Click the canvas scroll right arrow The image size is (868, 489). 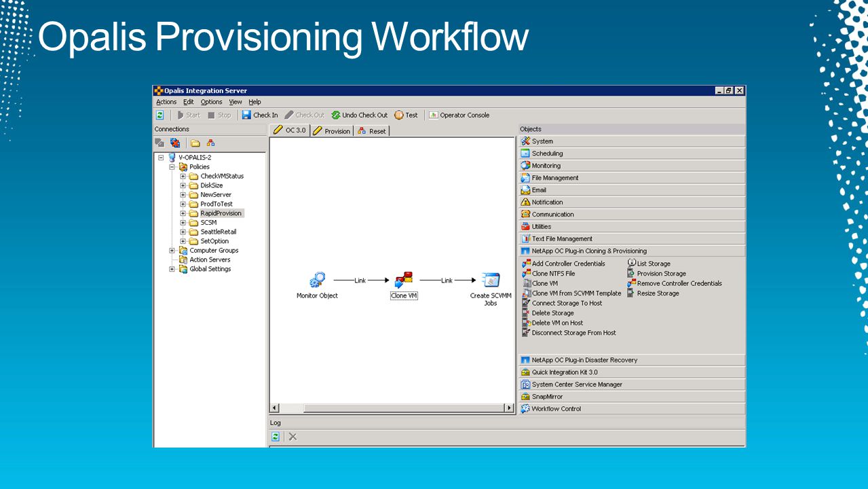(x=509, y=408)
